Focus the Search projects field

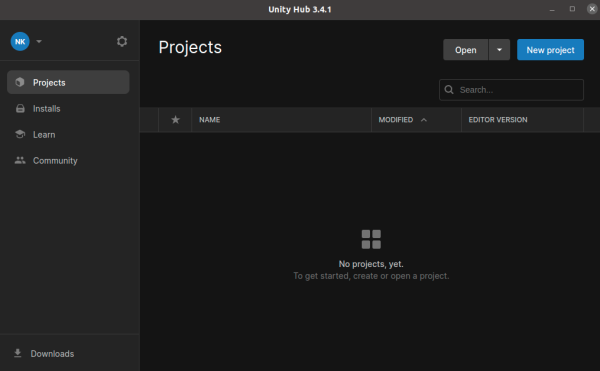tap(511, 90)
